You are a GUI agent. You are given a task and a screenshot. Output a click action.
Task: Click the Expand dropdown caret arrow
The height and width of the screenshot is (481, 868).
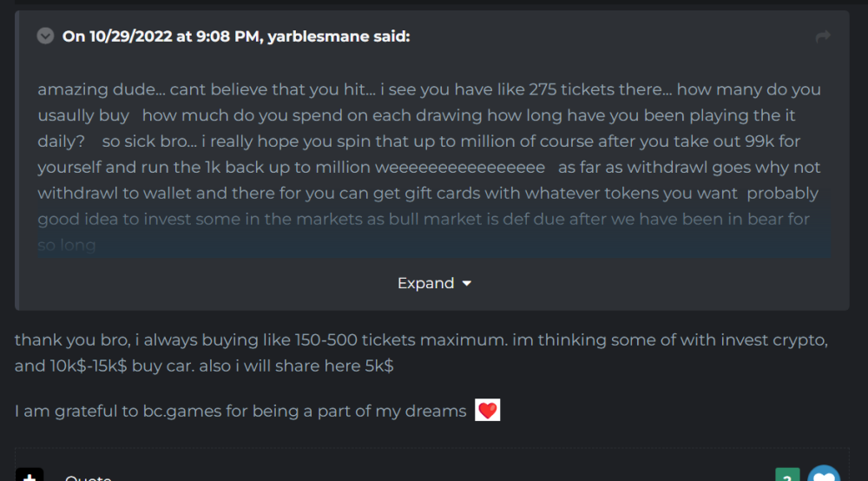click(467, 284)
